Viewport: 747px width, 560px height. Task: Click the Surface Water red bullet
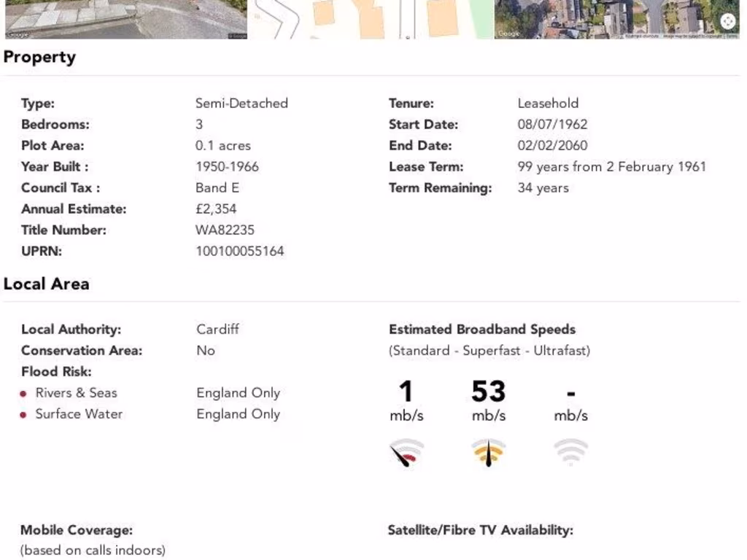click(x=24, y=415)
